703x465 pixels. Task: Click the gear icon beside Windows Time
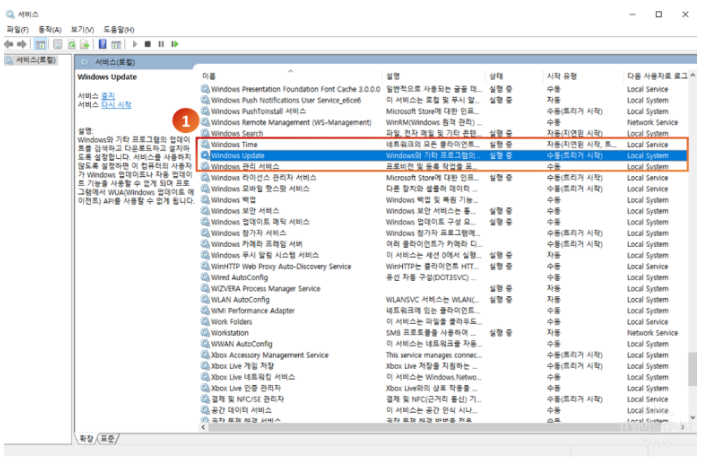(205, 144)
